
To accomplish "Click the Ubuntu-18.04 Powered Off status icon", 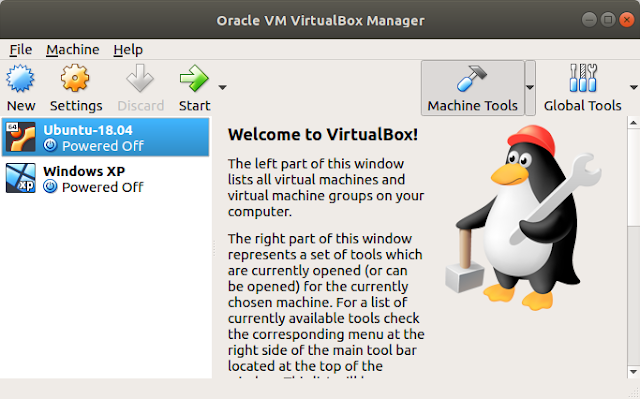I will click(50, 145).
